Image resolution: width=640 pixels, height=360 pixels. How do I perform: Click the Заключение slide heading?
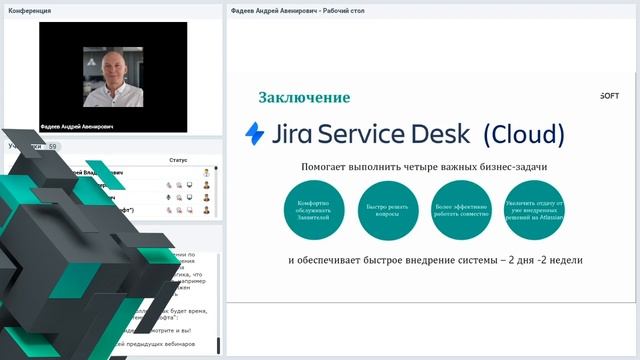tap(304, 97)
